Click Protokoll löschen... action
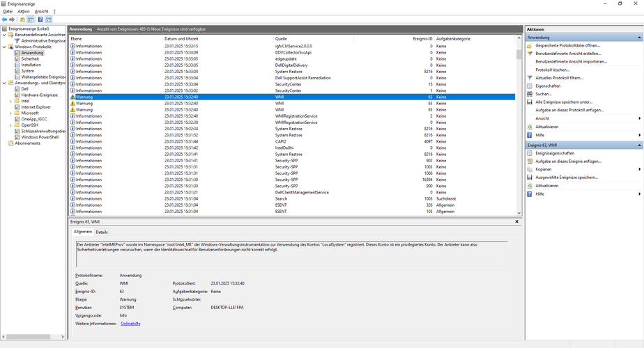The width and height of the screenshot is (644, 348). [x=552, y=70]
